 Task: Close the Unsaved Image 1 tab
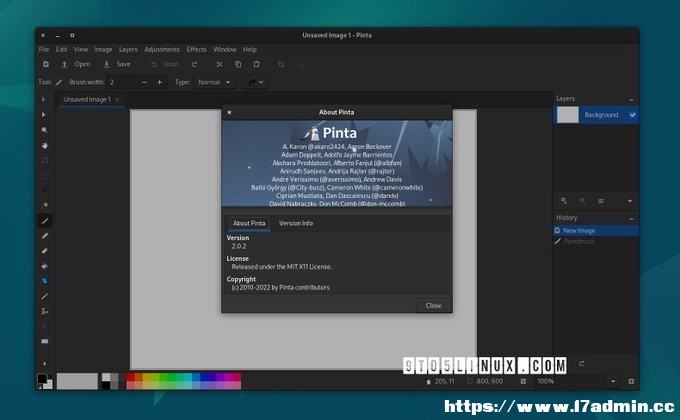click(117, 99)
